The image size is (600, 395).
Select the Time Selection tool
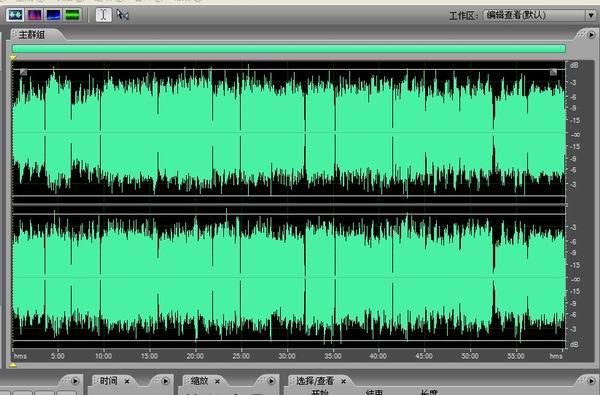pos(103,15)
